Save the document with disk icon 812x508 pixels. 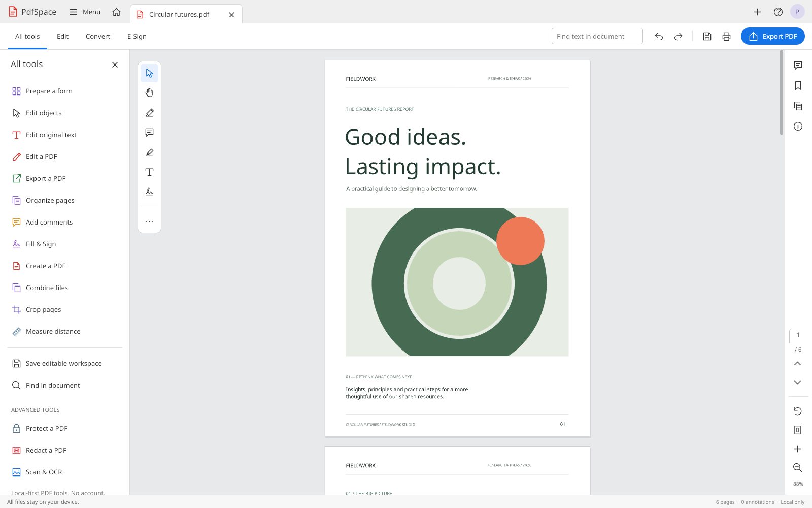(x=707, y=36)
